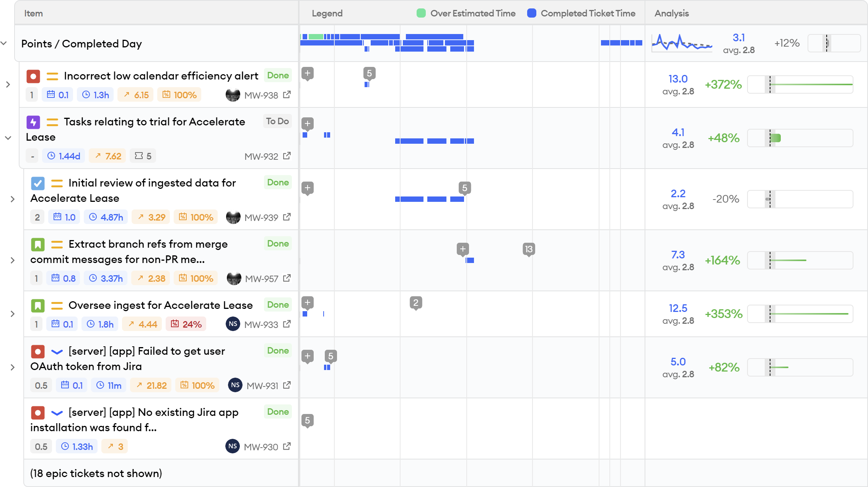Open external link icon for MW-933
868x487 pixels.
coord(287,324)
